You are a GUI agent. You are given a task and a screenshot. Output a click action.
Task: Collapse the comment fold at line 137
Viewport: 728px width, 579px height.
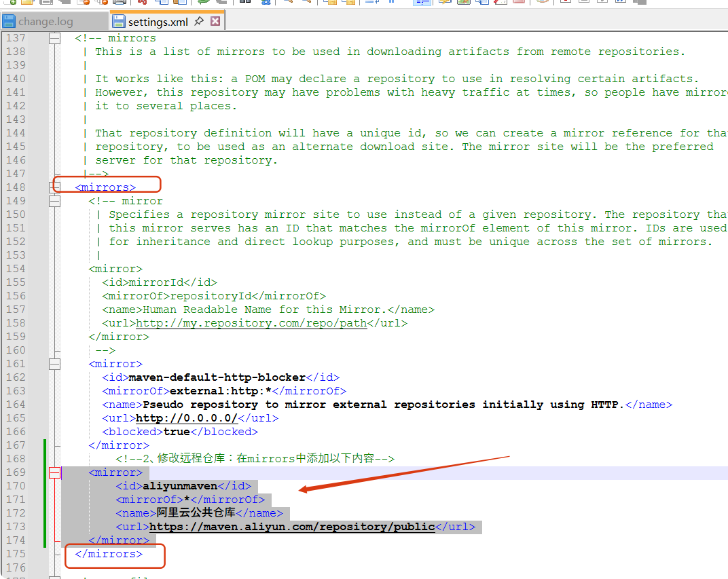55,38
